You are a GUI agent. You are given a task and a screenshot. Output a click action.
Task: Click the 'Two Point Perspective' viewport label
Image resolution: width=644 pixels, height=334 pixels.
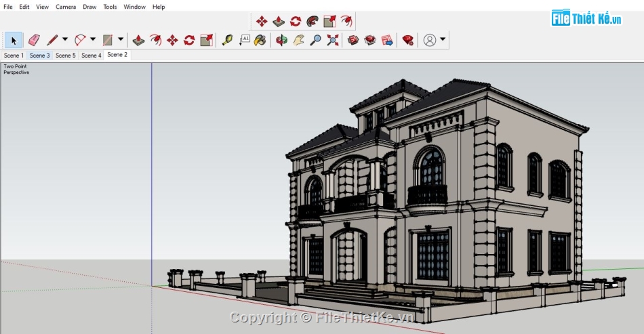(x=16, y=69)
